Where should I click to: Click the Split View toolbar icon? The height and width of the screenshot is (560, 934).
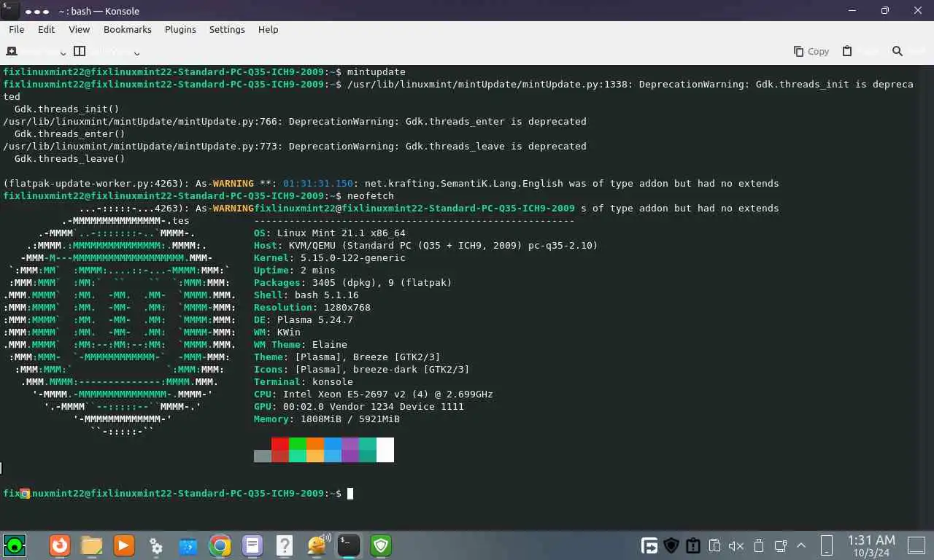(80, 51)
